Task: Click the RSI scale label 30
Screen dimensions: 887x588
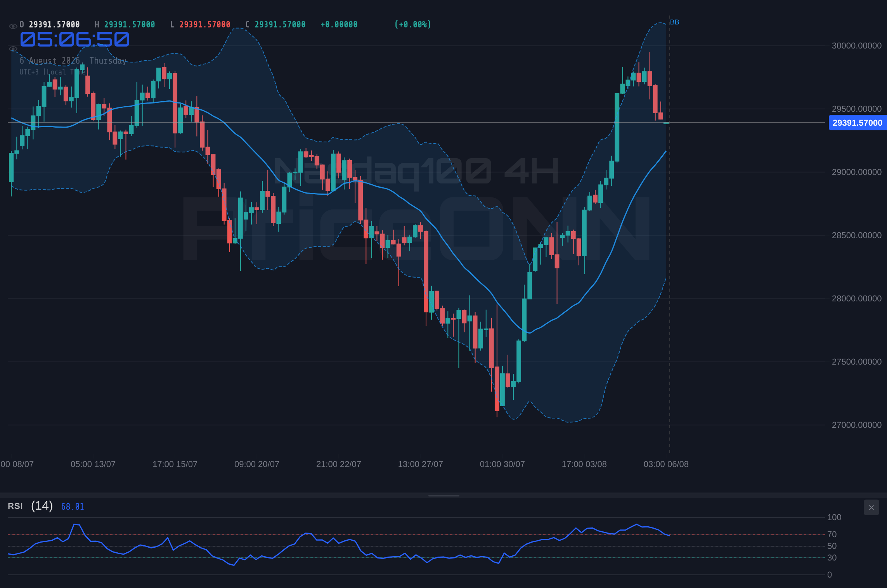Action: coord(832,558)
